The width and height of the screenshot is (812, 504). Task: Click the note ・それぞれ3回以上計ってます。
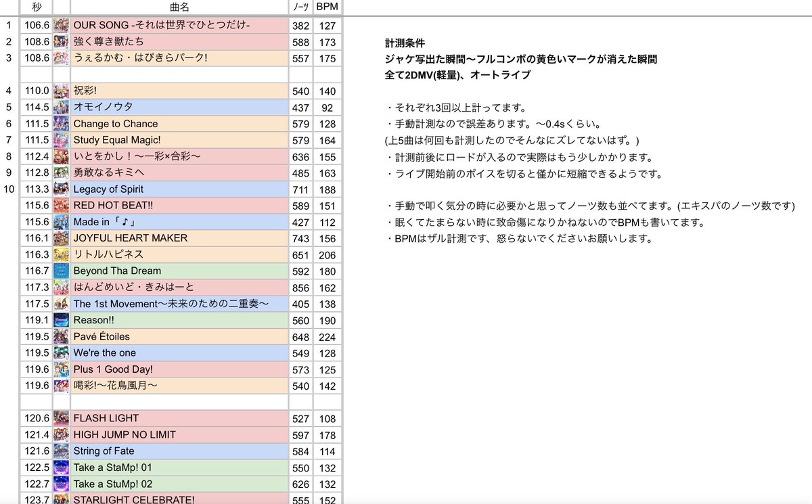pos(456,108)
